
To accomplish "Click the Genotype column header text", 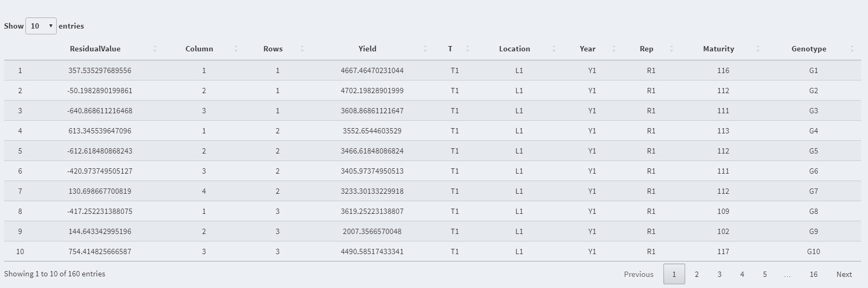I will [809, 49].
